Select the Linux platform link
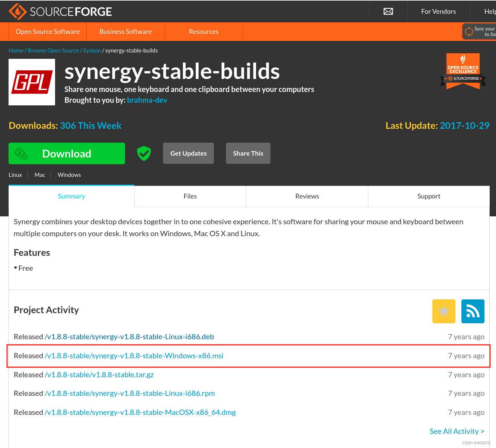496x448 pixels. pos(15,175)
